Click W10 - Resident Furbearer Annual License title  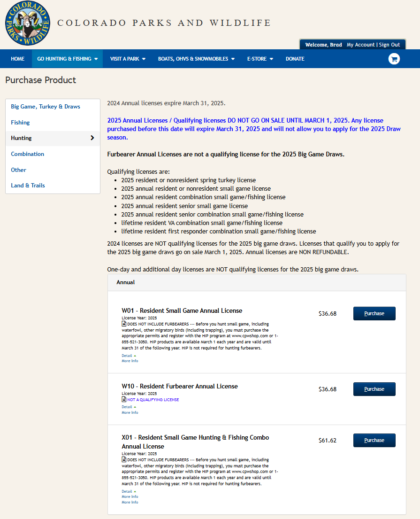[180, 386]
